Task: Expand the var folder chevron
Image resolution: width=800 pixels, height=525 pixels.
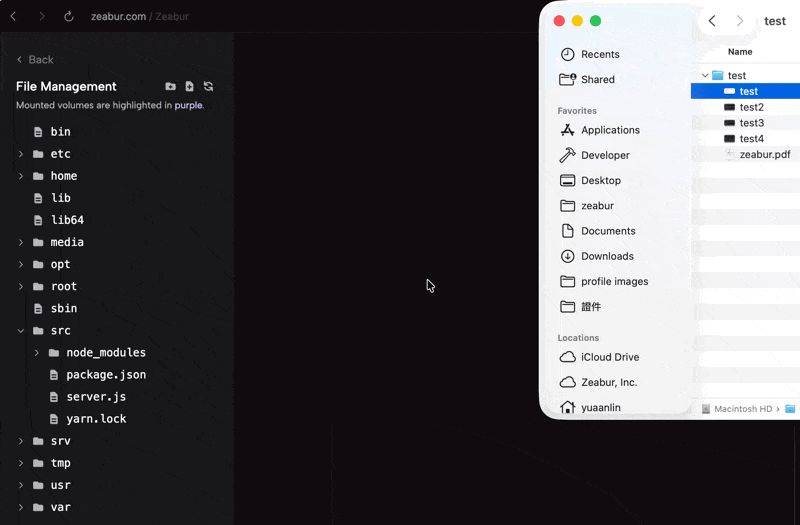Action: point(21,507)
